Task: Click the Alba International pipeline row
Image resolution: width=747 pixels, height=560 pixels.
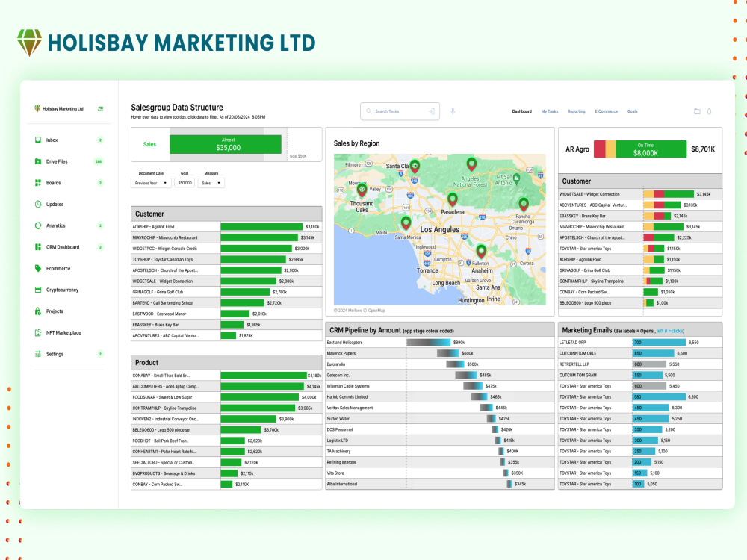Action: click(x=440, y=484)
